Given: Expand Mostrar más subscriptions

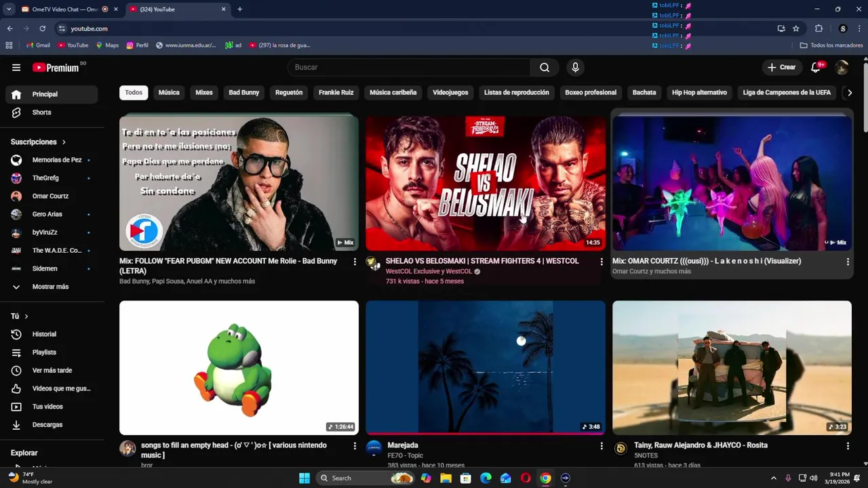Looking at the screenshot, I should coord(52,287).
